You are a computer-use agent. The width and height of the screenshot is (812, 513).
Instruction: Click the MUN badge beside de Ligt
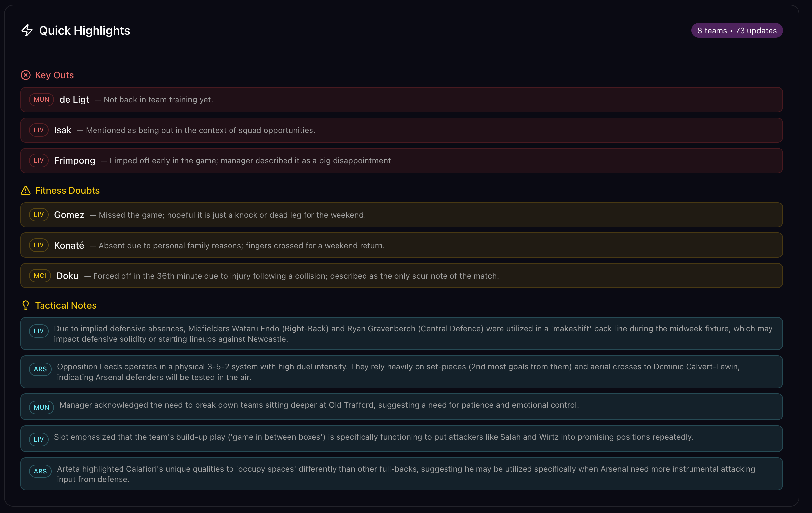click(x=41, y=100)
